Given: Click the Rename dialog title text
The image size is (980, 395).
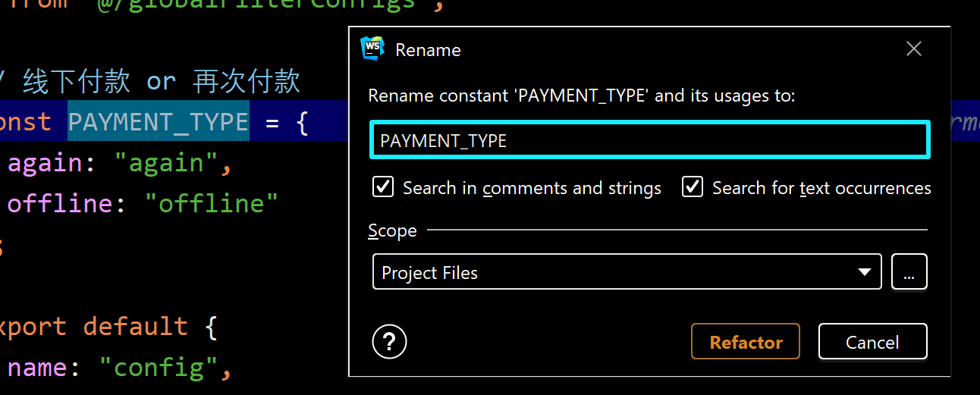Looking at the screenshot, I should (428, 50).
